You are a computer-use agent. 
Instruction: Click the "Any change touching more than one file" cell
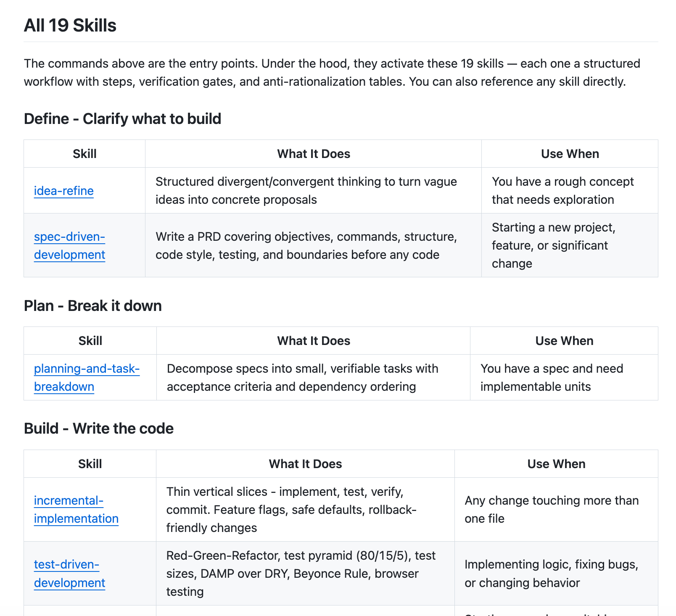552,509
